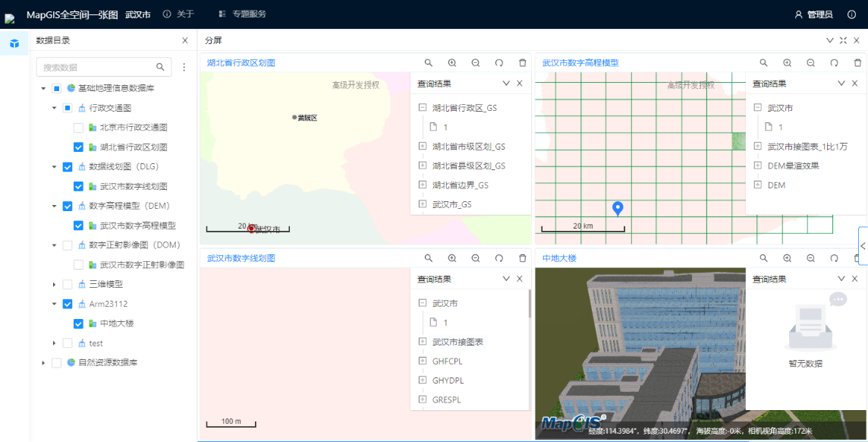
Task: Check 自然资源数据库 checkbox
Action: 56,363
